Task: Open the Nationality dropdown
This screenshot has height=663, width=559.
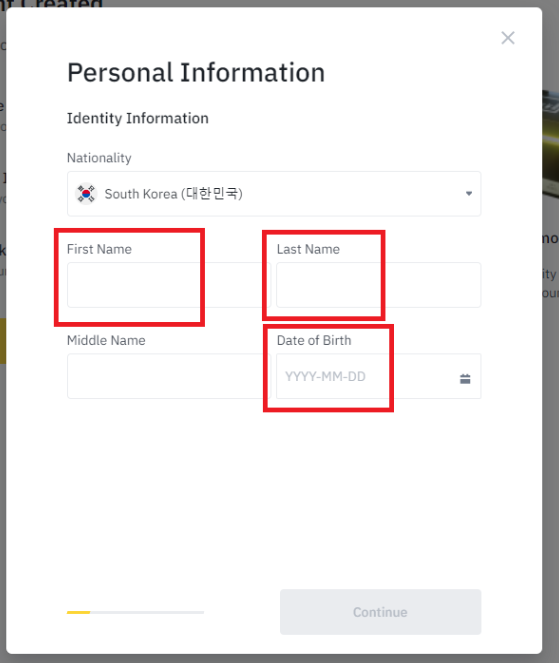Action: click(x=274, y=194)
